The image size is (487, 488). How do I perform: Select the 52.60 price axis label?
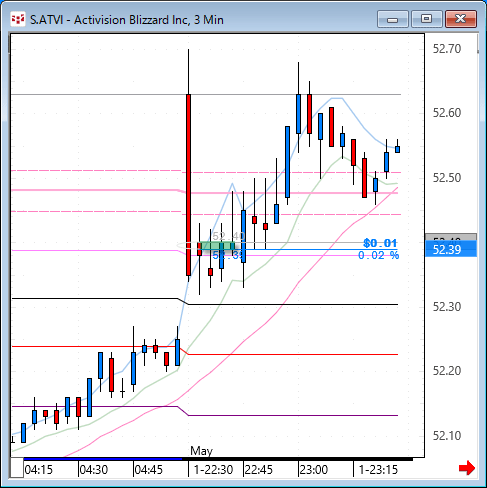click(x=447, y=113)
